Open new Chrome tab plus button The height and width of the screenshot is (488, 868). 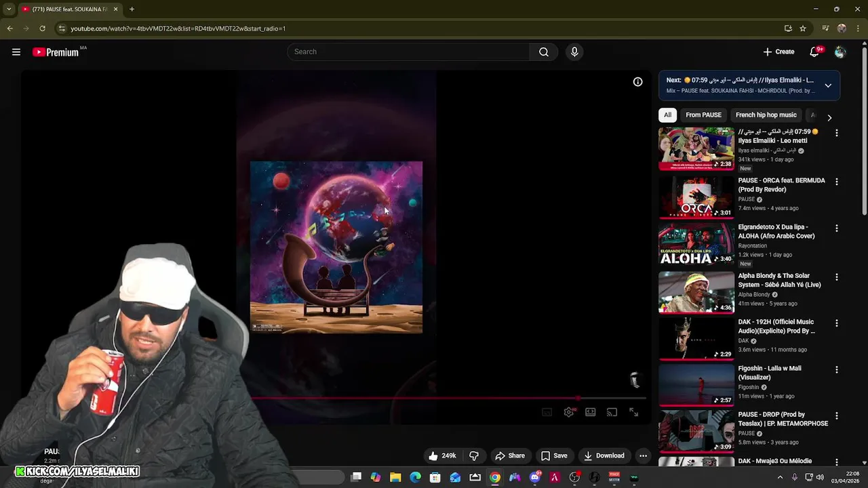[132, 9]
